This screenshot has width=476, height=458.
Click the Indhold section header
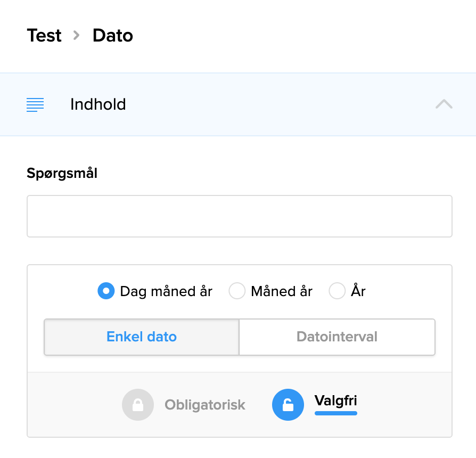(98, 104)
